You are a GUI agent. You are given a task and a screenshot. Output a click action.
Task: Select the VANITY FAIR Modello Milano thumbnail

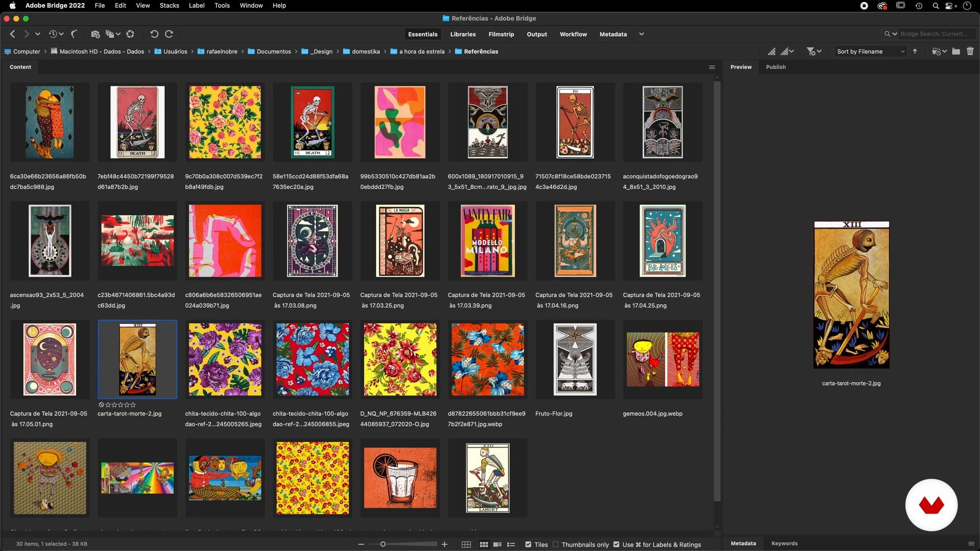487,241
